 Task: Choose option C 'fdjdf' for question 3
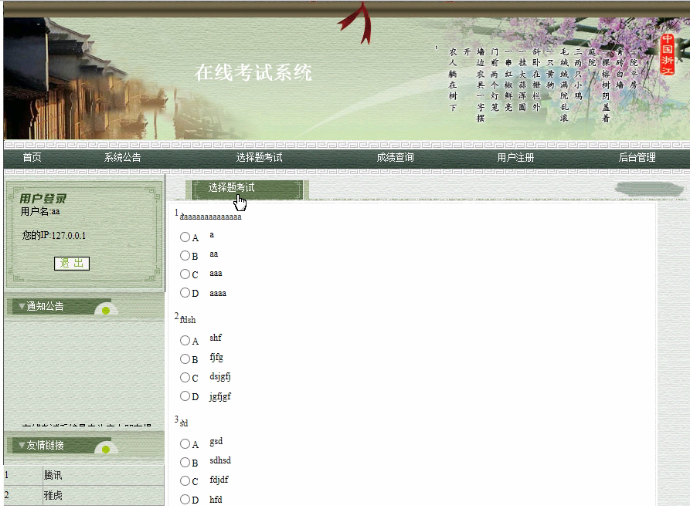185,481
